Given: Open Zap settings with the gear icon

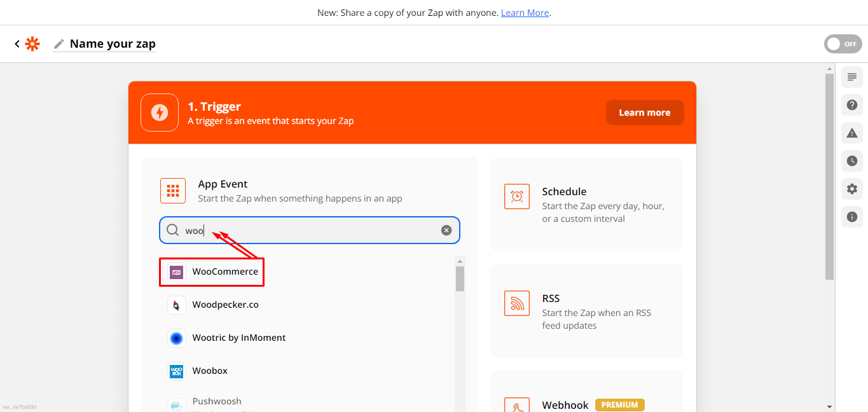Looking at the screenshot, I should point(851,189).
